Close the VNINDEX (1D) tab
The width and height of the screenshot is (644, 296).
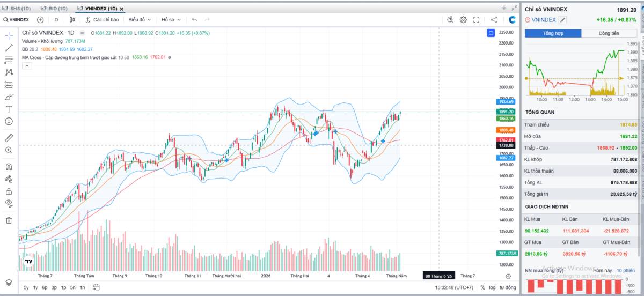pos(121,9)
